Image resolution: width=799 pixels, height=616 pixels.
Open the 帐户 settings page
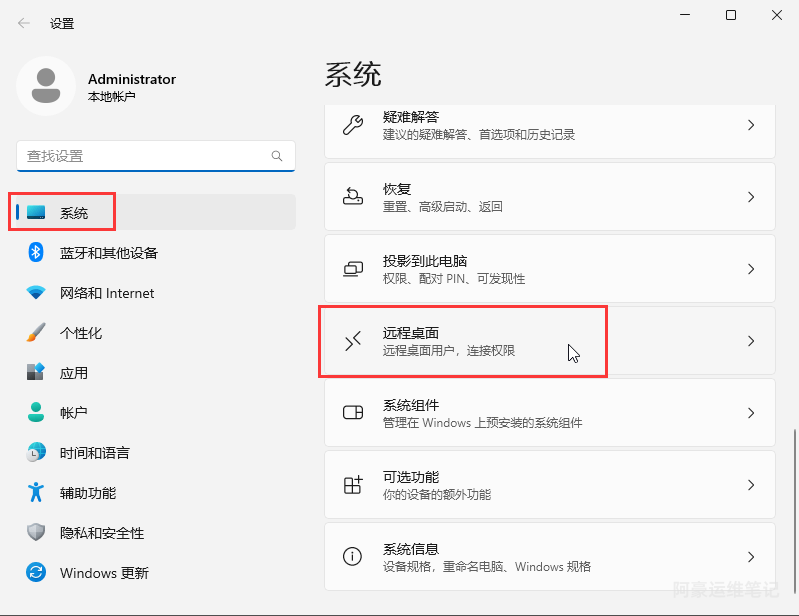tap(156, 412)
